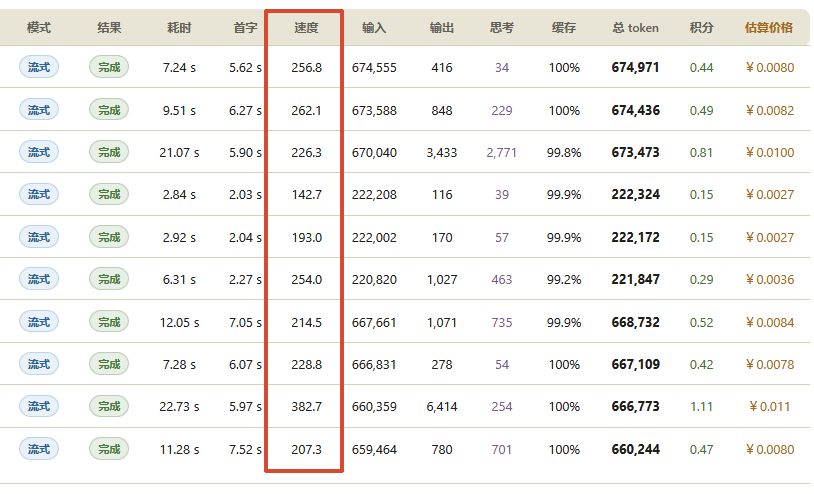Click the 模式 column header
Image resolution: width=814 pixels, height=494 pixels.
(39, 28)
